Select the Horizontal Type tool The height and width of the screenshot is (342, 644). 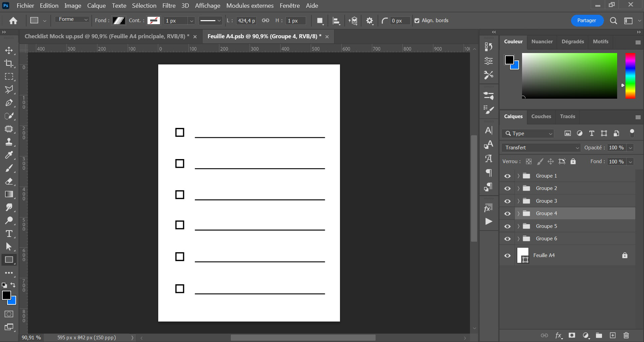[9, 234]
